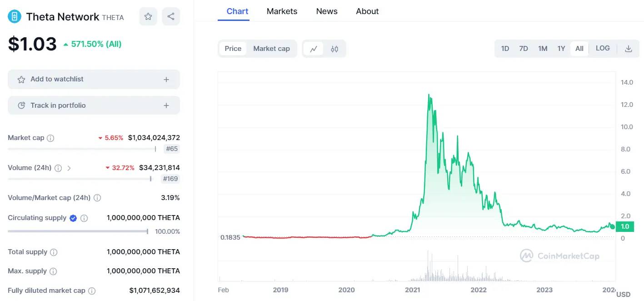
Task: Select 7D time range
Action: (524, 49)
